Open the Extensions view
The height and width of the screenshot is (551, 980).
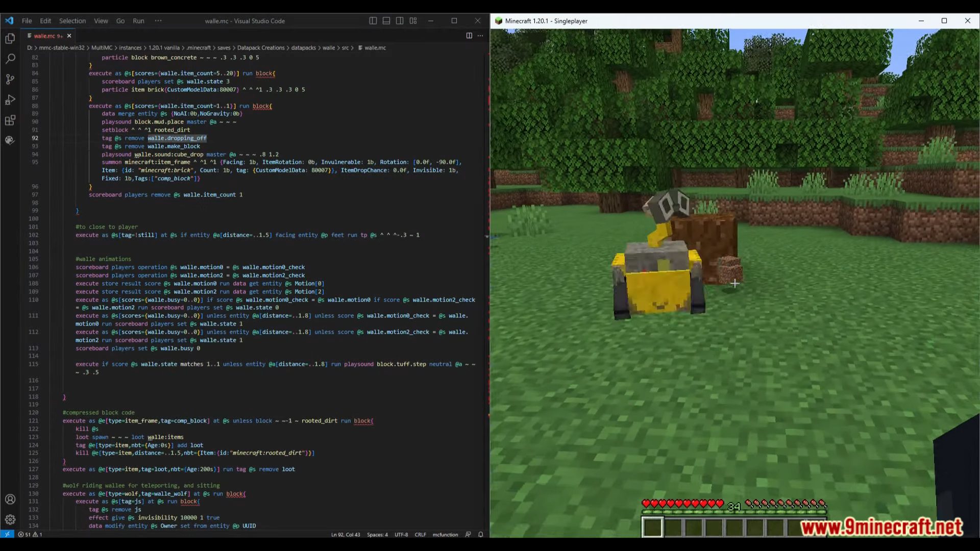tap(10, 120)
